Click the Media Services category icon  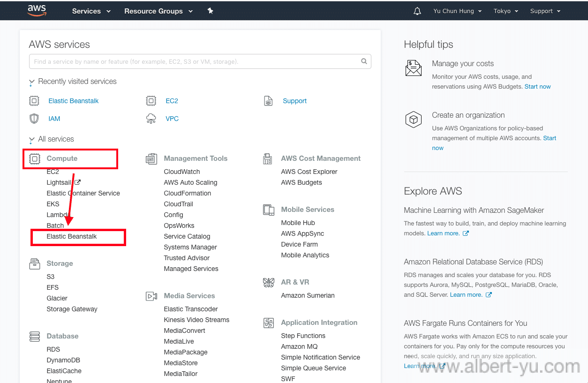[x=151, y=296]
